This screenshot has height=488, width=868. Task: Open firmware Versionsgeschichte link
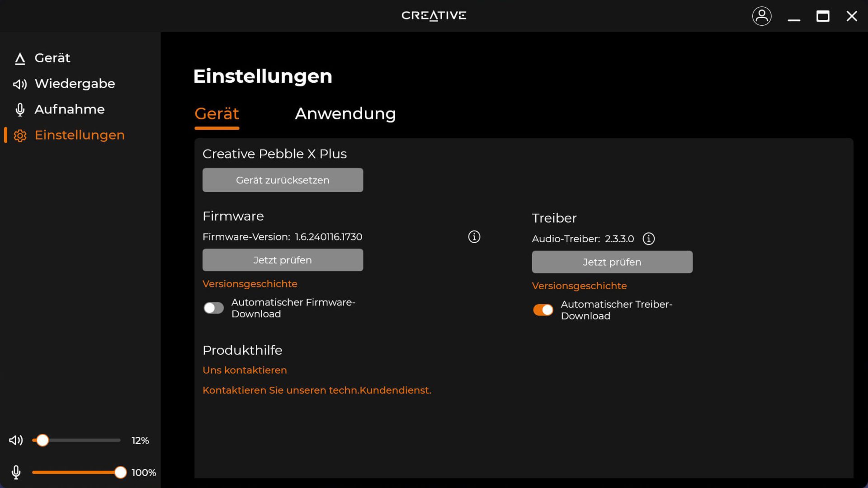(250, 284)
